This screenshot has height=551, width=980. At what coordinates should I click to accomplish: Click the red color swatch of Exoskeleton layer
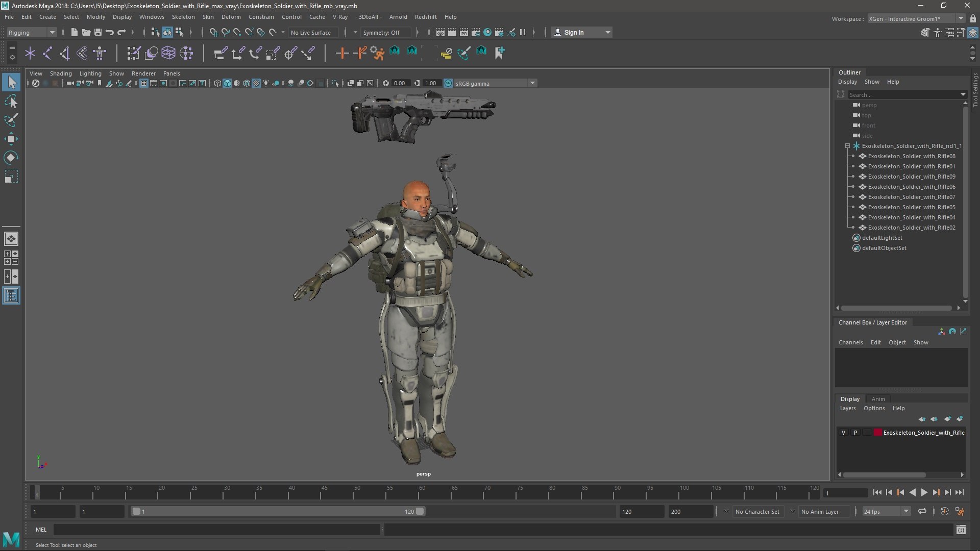coord(877,433)
